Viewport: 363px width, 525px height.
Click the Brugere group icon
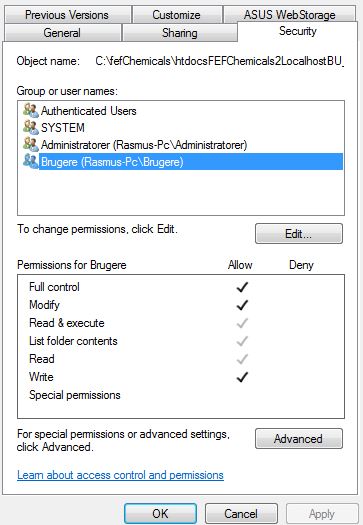coord(31,162)
